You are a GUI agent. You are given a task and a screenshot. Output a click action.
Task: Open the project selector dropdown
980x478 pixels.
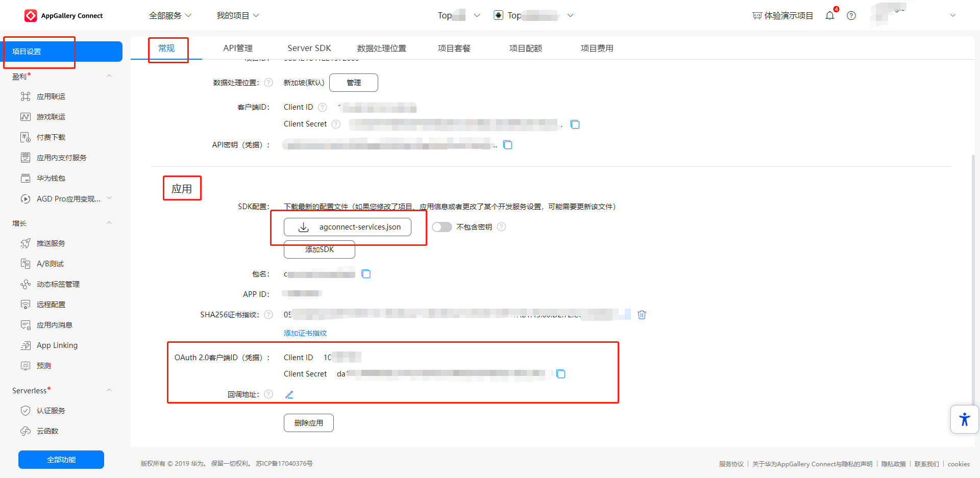459,16
